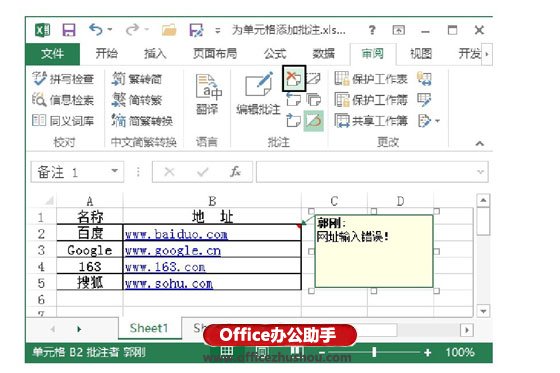Toggle Show All Comments icon
The image size is (560, 373).
click(x=314, y=100)
